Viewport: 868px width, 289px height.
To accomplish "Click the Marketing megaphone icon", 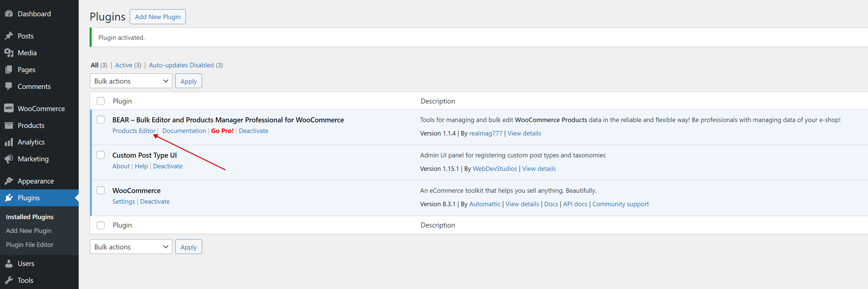I will tap(9, 159).
